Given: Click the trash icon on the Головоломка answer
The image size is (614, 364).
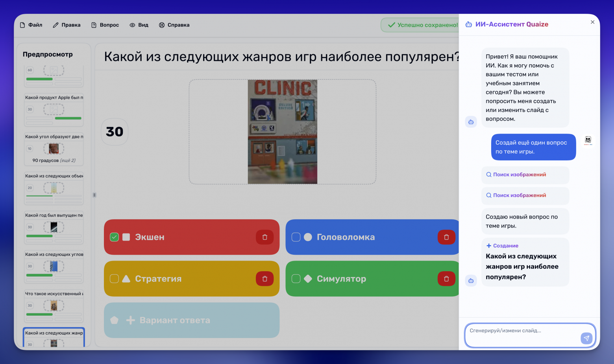Looking at the screenshot, I should click(446, 237).
